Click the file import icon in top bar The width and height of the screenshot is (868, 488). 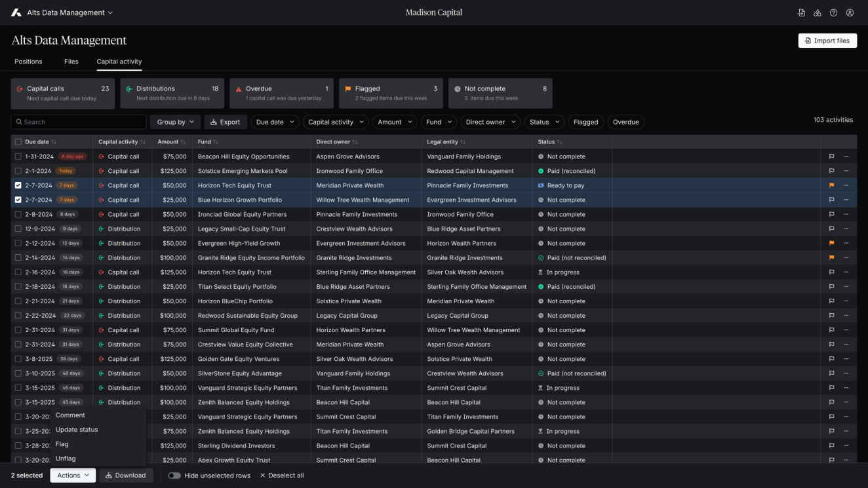(801, 12)
